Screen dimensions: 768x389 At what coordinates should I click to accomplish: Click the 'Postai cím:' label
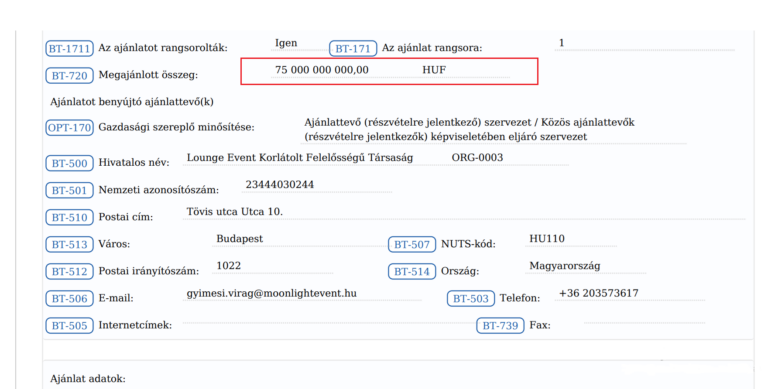(125, 217)
